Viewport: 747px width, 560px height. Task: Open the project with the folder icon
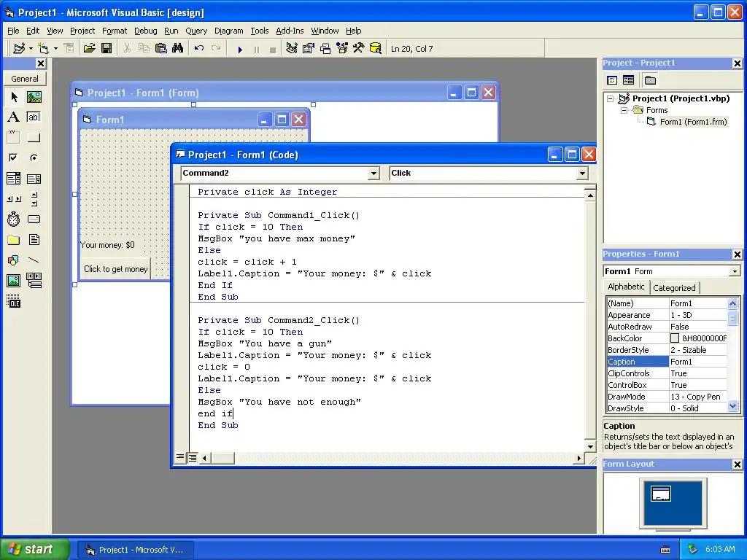(89, 48)
